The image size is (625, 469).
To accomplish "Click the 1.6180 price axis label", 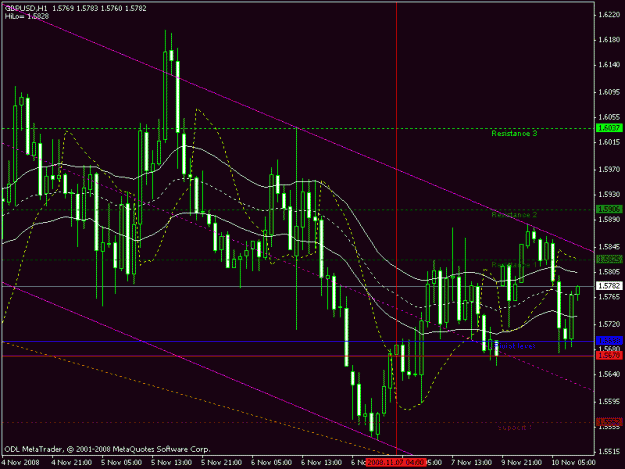I will (609, 40).
